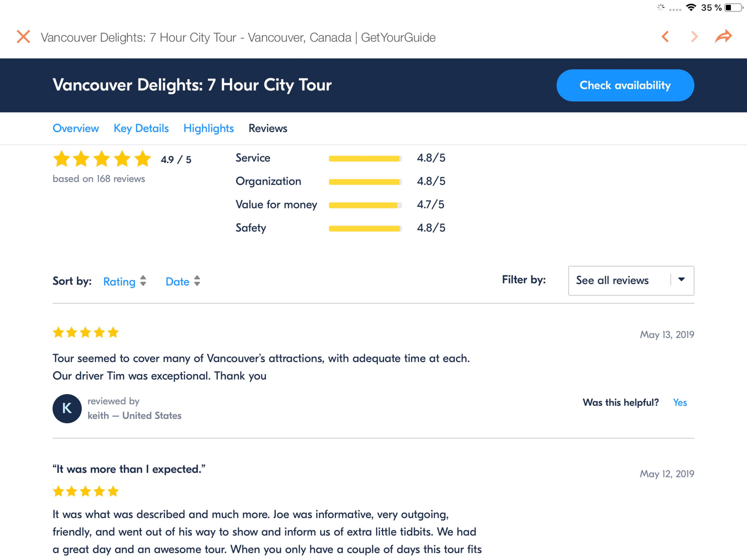Go forward with the right arrow icon
This screenshot has width=747, height=560.
pos(694,36)
